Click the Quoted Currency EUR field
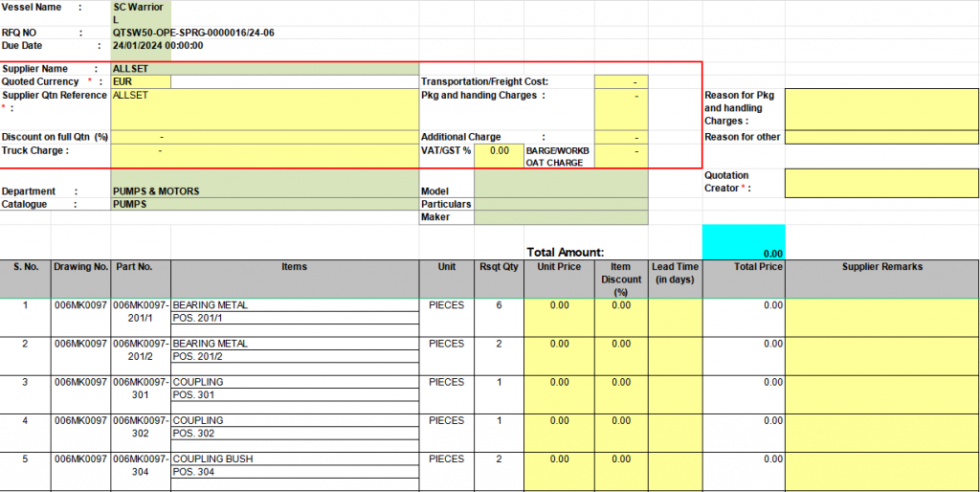Viewport: 980px width, 492px height. coord(141,82)
